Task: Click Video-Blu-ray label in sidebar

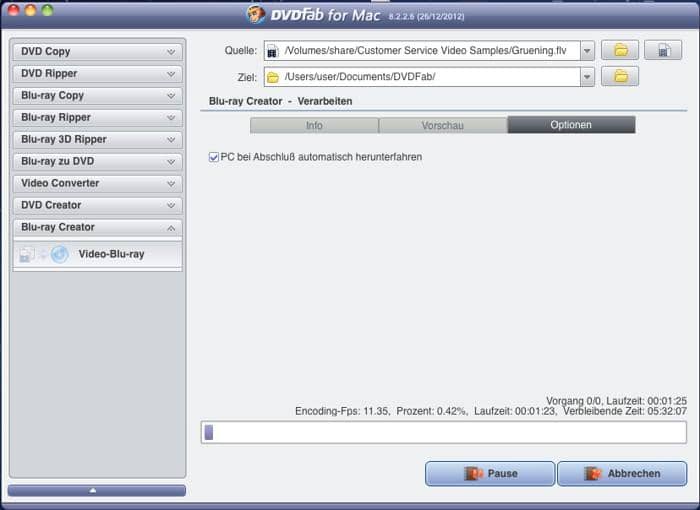Action: pos(112,254)
